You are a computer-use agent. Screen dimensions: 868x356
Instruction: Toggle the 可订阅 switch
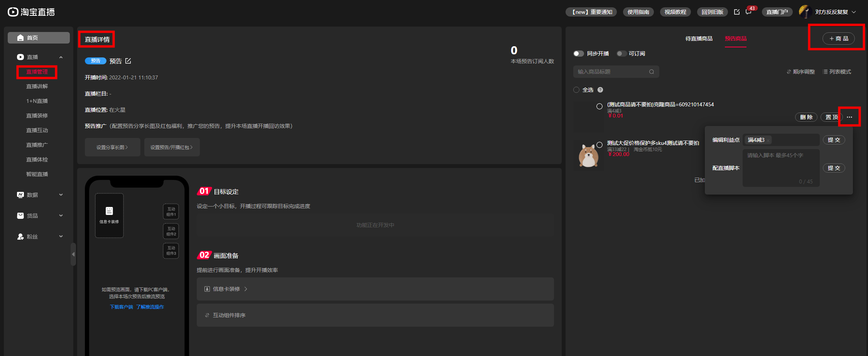(621, 54)
